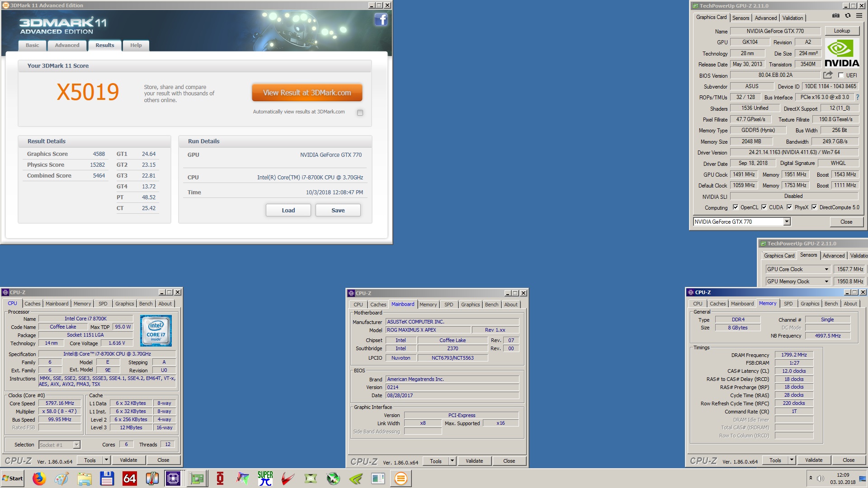Open the Super Pi taskbar icon
Image resolution: width=868 pixels, height=488 pixels.
click(x=265, y=479)
